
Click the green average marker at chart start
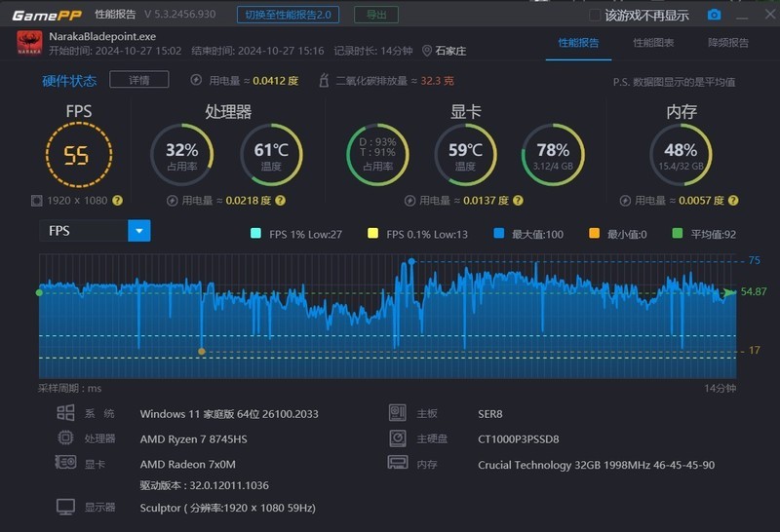coord(39,293)
